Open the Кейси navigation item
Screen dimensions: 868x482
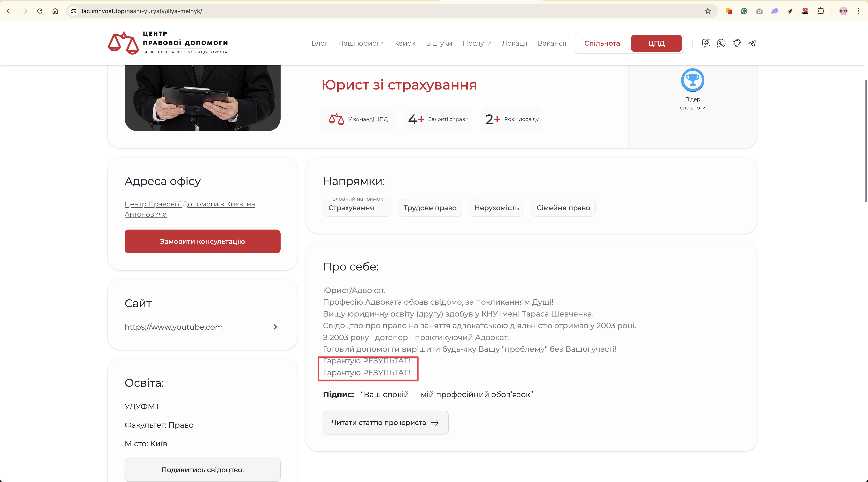pyautogui.click(x=404, y=43)
